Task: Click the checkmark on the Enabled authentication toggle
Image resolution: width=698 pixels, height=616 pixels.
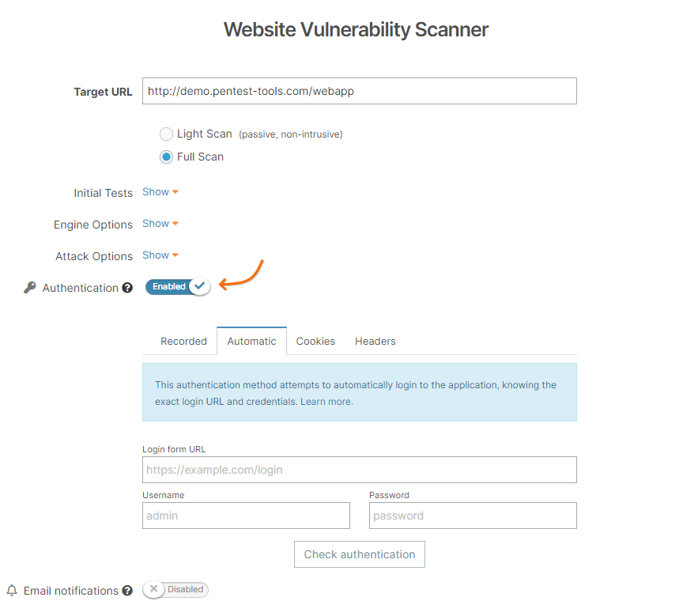Action: [x=199, y=286]
